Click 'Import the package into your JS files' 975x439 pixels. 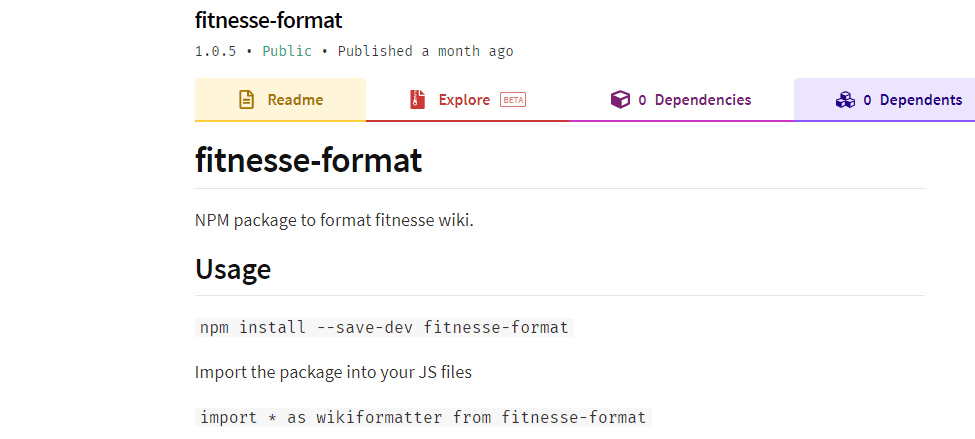click(x=333, y=372)
